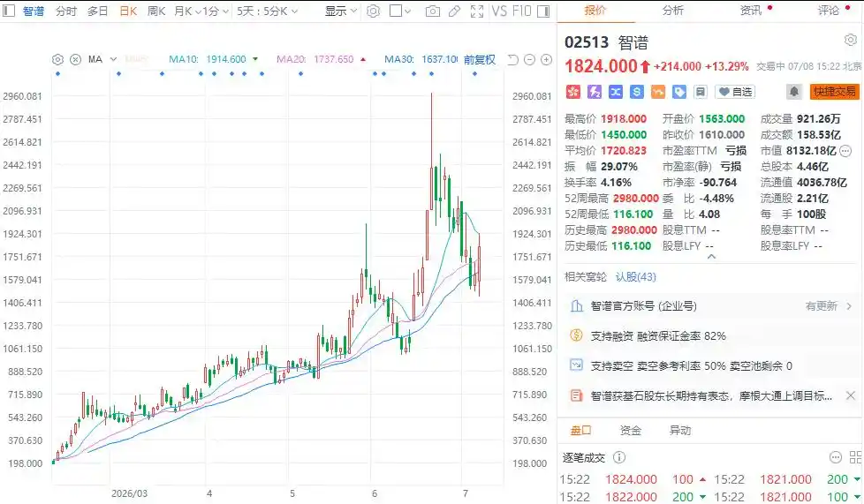864x504 pixels.
Task: Select the pencil drawing tool
Action: pyautogui.click(x=455, y=11)
